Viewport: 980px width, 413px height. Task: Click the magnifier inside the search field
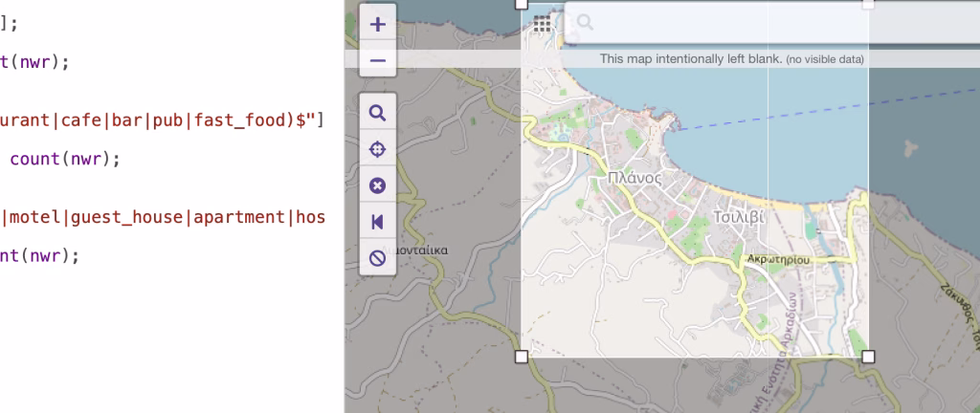tap(586, 23)
